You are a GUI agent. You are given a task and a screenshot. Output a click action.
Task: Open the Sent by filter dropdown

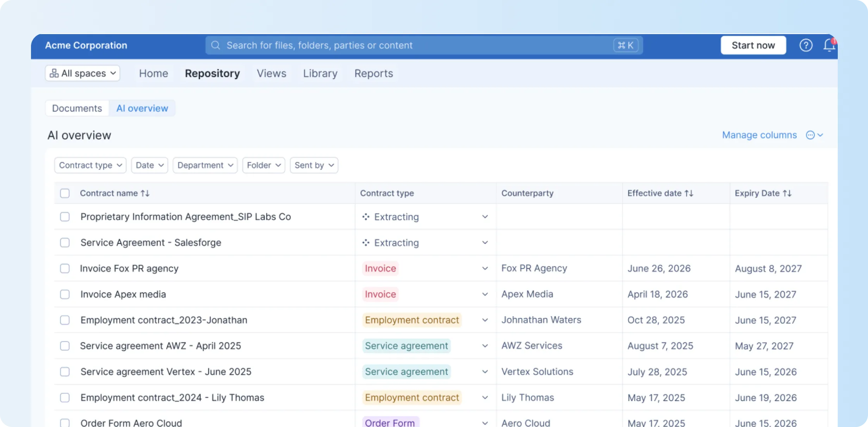pos(314,165)
